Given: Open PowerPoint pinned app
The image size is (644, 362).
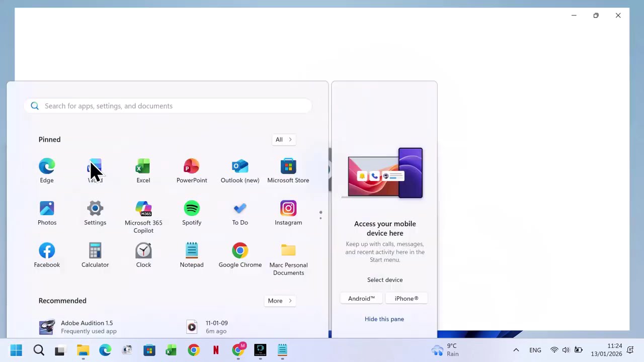Looking at the screenshot, I should [x=192, y=171].
